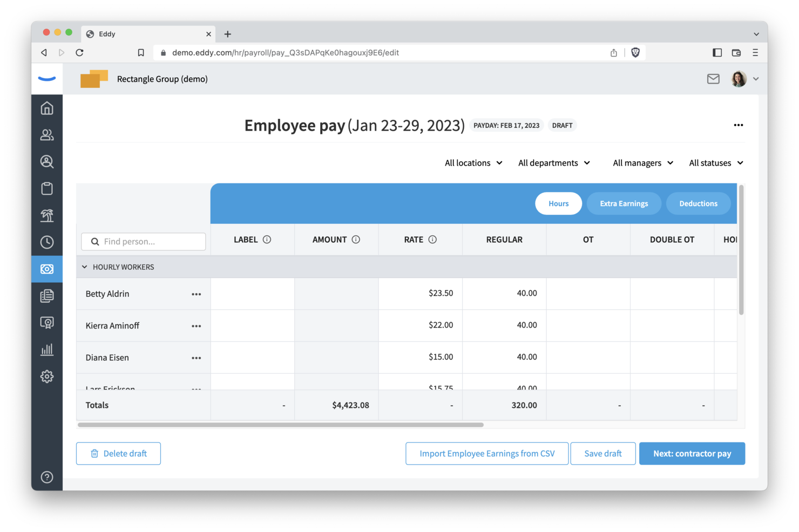Collapse the Hourly Workers section

coord(85,267)
